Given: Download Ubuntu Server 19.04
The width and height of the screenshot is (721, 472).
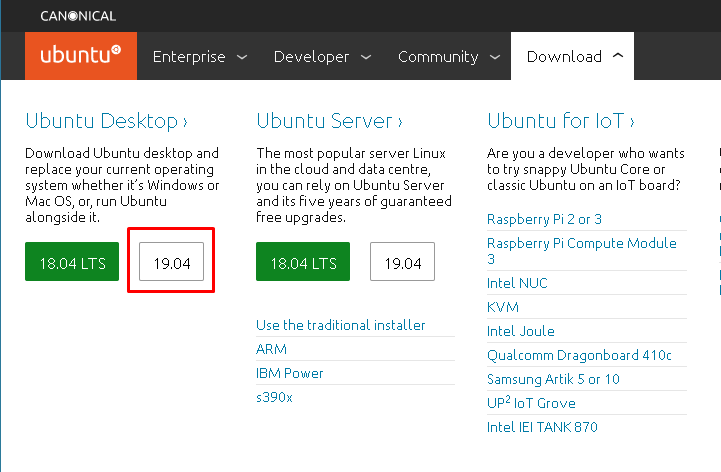Looking at the screenshot, I should point(402,261).
